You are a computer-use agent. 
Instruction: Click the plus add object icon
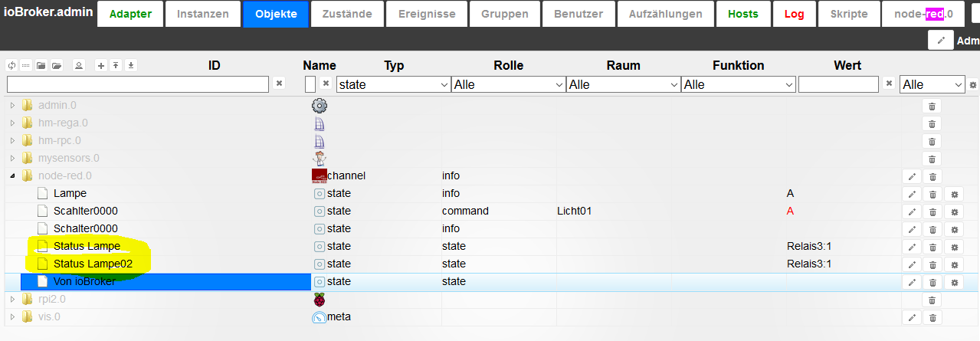100,66
